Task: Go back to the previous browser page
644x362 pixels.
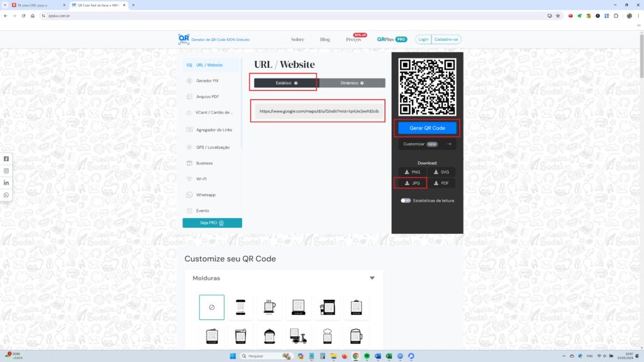Action: pos(5,16)
